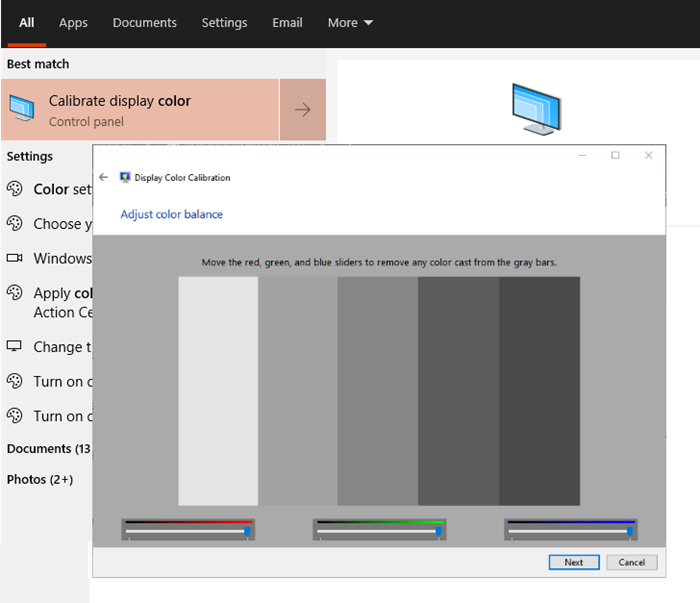Open the Windows settings result
The height and width of the screenshot is (603, 700).
point(47,258)
